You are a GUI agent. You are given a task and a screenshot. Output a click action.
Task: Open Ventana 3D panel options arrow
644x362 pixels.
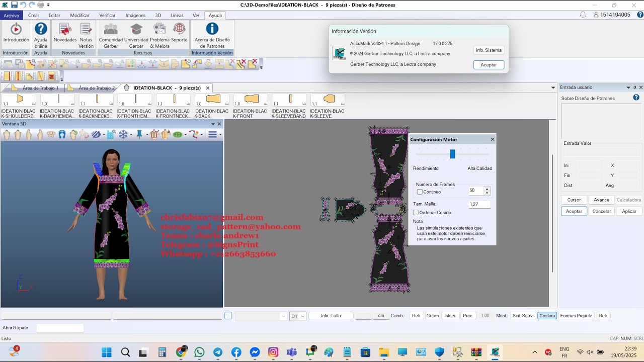[213, 124]
